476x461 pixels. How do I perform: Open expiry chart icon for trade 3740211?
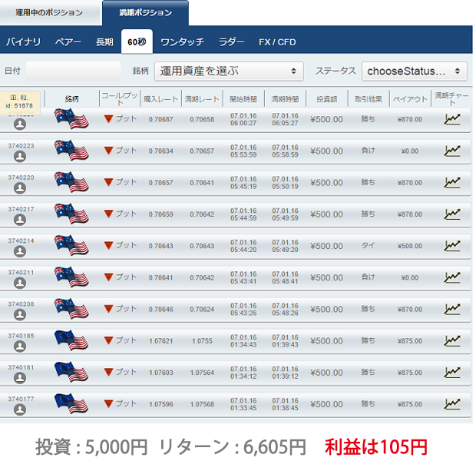click(x=452, y=277)
